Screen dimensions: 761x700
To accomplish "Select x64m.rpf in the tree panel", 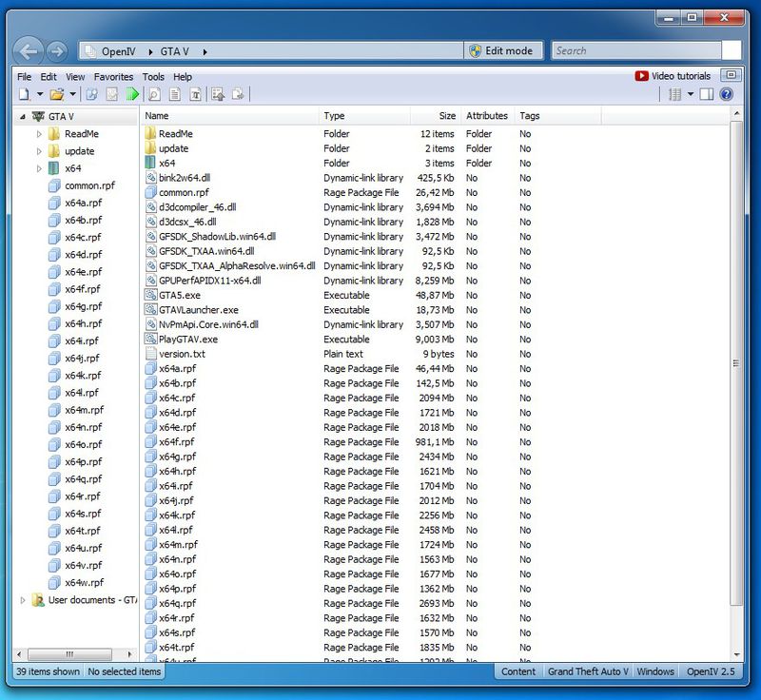I will [x=84, y=410].
